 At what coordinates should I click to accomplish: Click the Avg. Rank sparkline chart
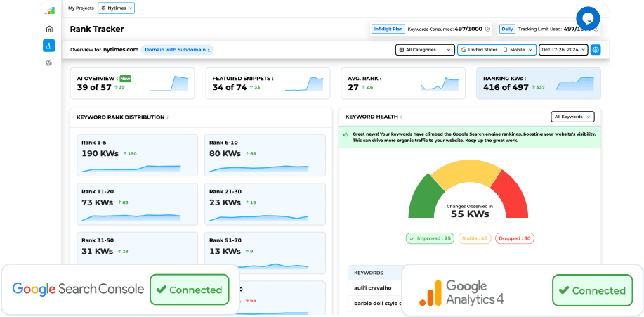440,84
